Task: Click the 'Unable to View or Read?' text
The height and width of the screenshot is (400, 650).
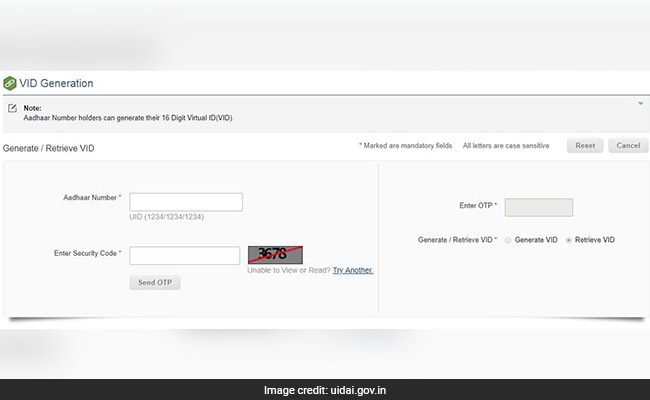Action: coord(289,270)
